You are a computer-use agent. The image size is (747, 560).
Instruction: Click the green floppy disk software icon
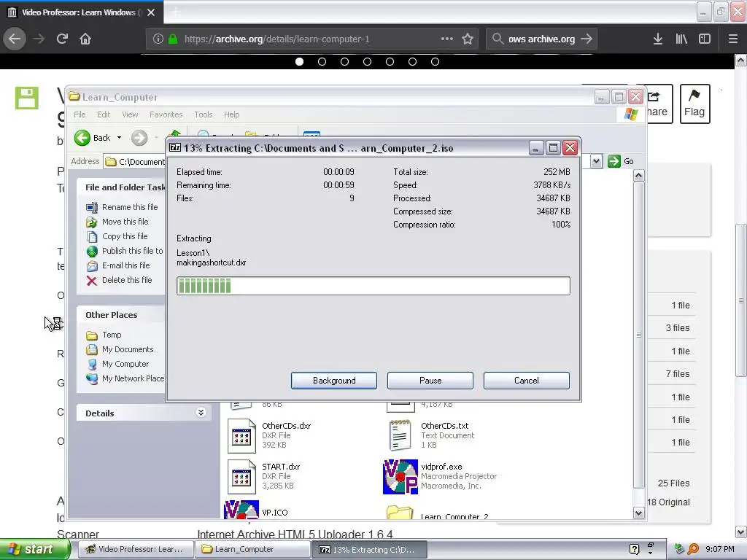(x=27, y=98)
